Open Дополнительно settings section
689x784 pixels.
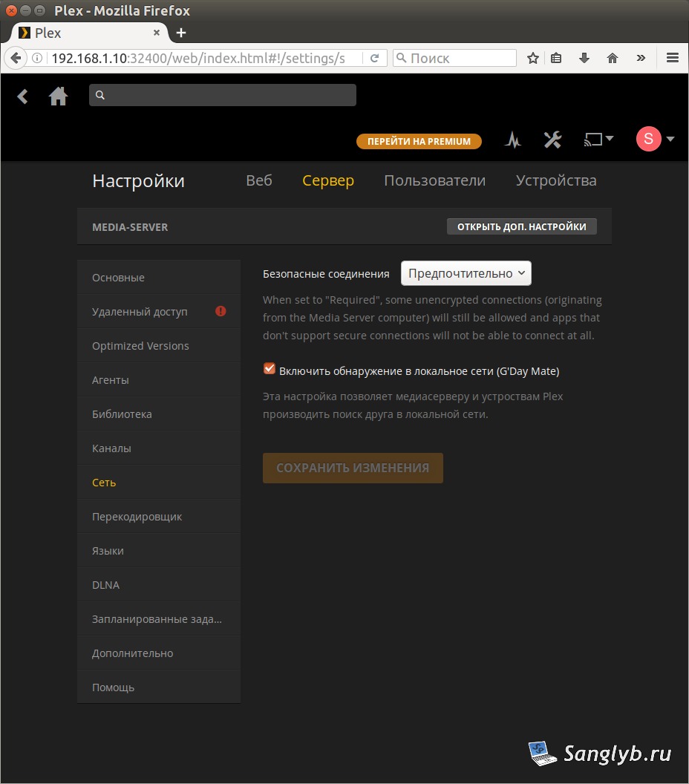click(159, 653)
